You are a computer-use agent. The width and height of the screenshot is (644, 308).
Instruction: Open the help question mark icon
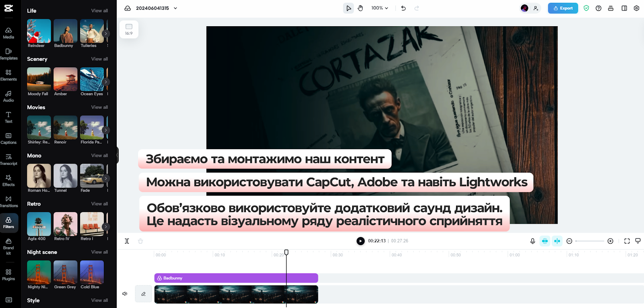[599, 8]
